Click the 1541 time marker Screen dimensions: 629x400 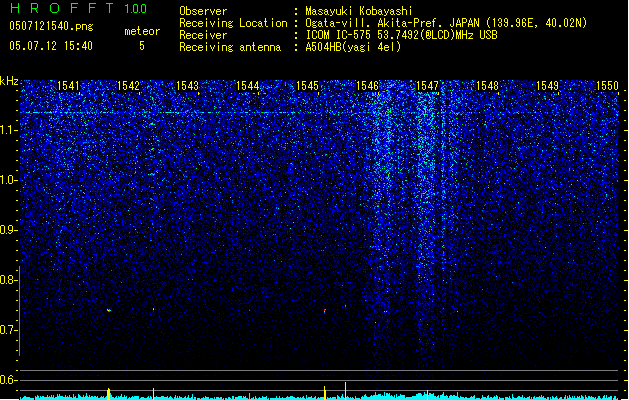click(x=68, y=86)
